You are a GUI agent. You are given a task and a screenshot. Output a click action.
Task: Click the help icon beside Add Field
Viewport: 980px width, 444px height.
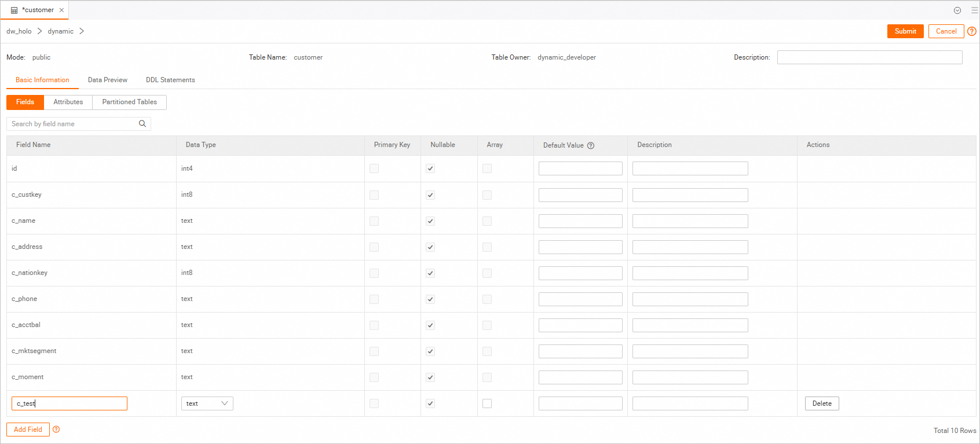pos(56,430)
